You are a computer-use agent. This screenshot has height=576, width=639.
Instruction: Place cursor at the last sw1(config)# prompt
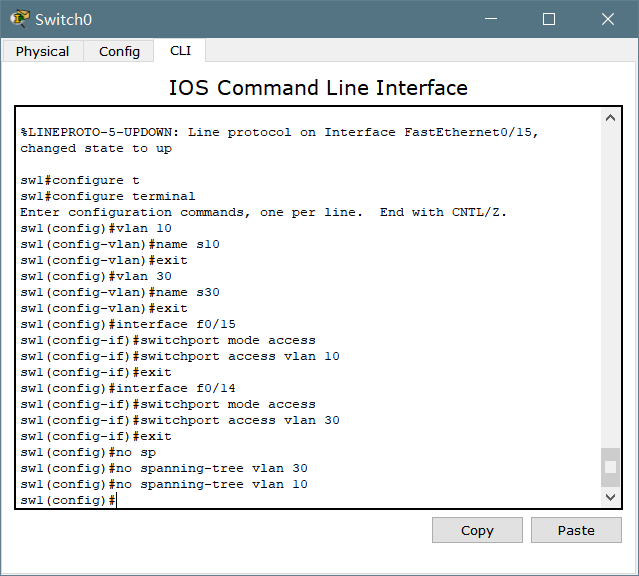pyautogui.click(x=117, y=500)
